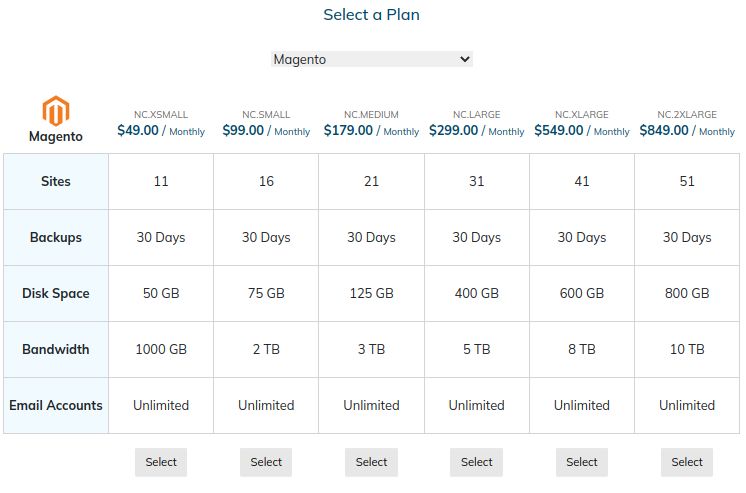Click the Select a Plan heading
This screenshot has height=493, width=746.
[371, 15]
